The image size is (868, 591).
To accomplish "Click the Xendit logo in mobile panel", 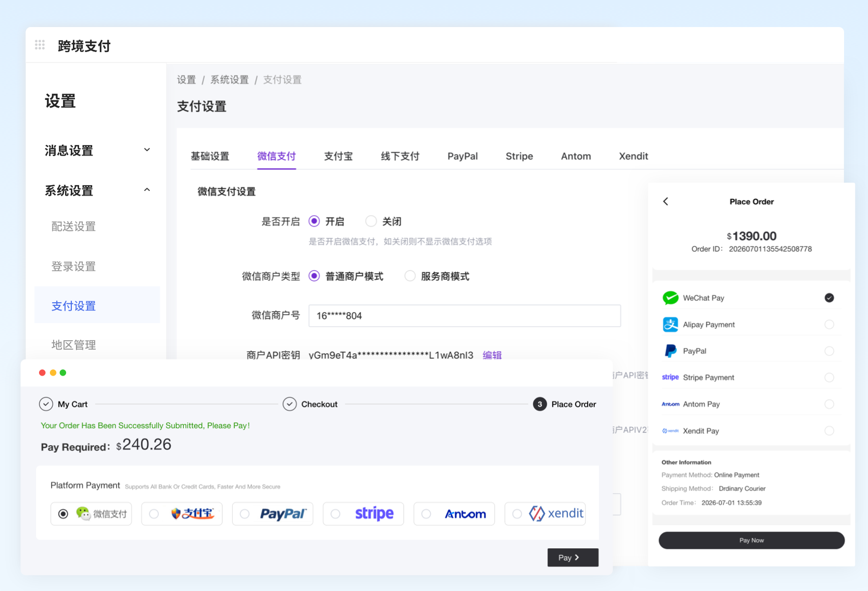I will pyautogui.click(x=670, y=431).
